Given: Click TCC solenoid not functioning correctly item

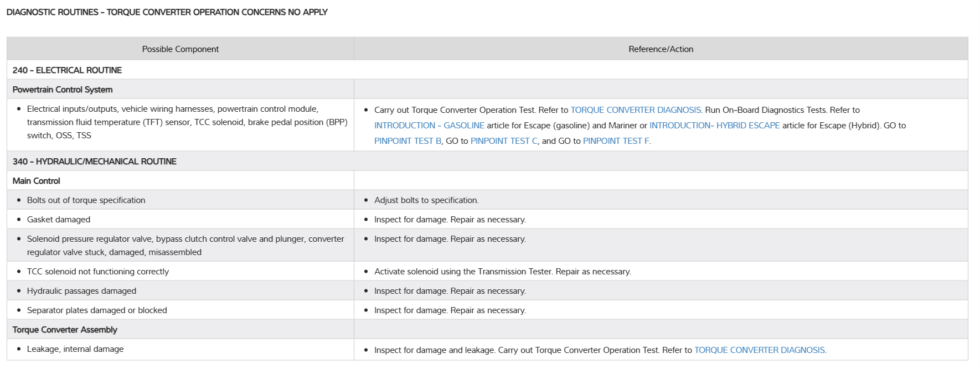Looking at the screenshot, I should click(98, 272).
